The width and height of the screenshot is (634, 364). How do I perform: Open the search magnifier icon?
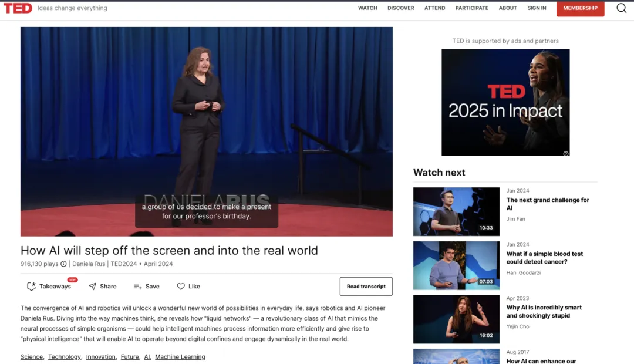(x=621, y=8)
